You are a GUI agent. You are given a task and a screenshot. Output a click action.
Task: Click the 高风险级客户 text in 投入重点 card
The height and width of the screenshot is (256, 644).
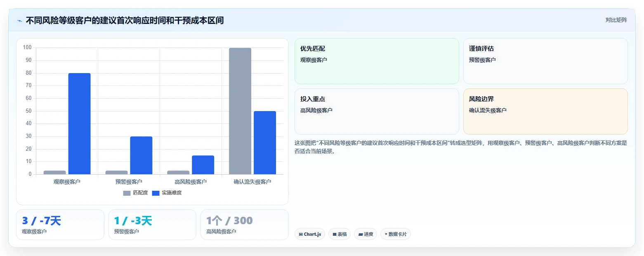[316, 110]
